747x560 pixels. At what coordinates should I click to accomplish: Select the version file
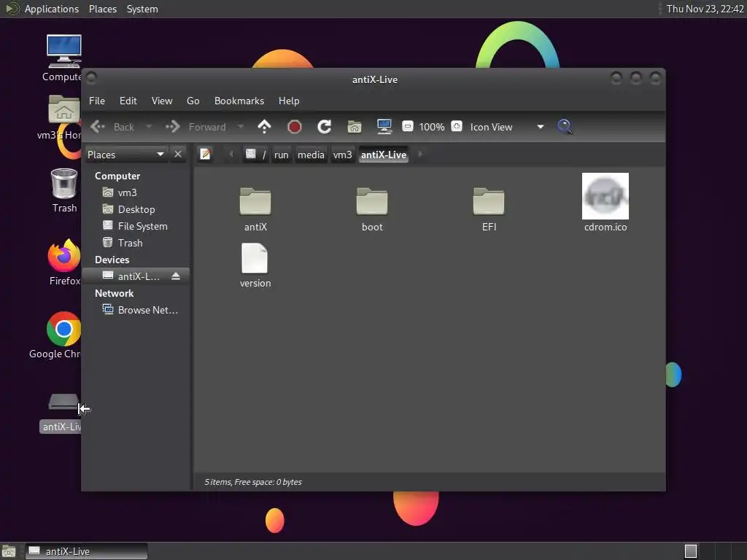tap(255, 265)
